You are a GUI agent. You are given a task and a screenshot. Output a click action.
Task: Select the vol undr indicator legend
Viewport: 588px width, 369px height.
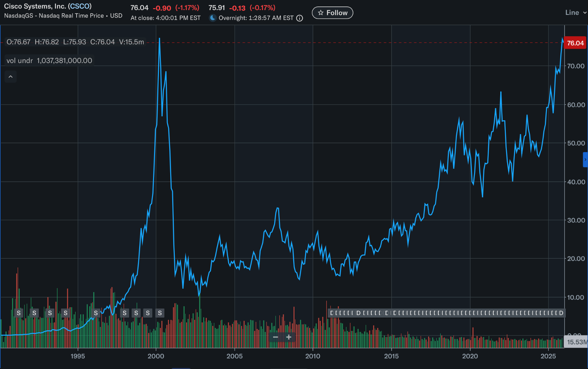49,60
